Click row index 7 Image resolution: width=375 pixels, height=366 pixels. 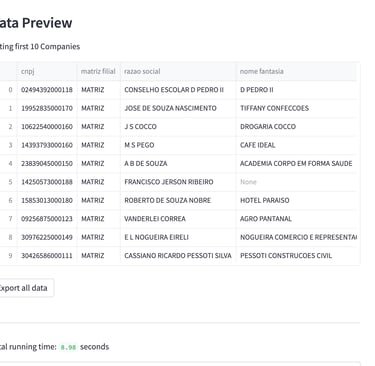coord(8,219)
